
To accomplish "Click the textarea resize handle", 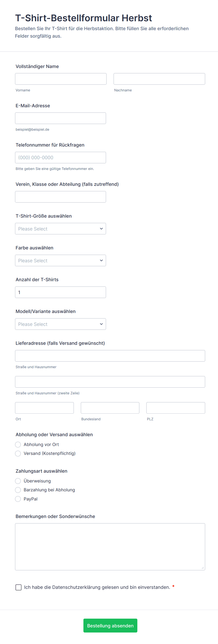I will (203, 568).
